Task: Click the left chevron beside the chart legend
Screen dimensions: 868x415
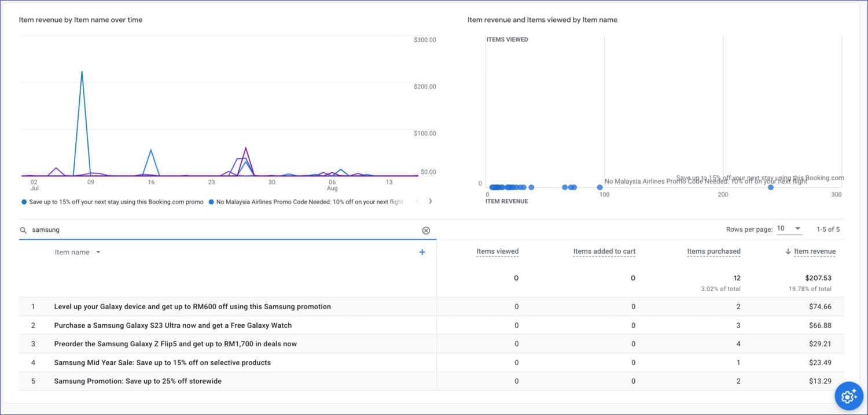Action: [417, 201]
